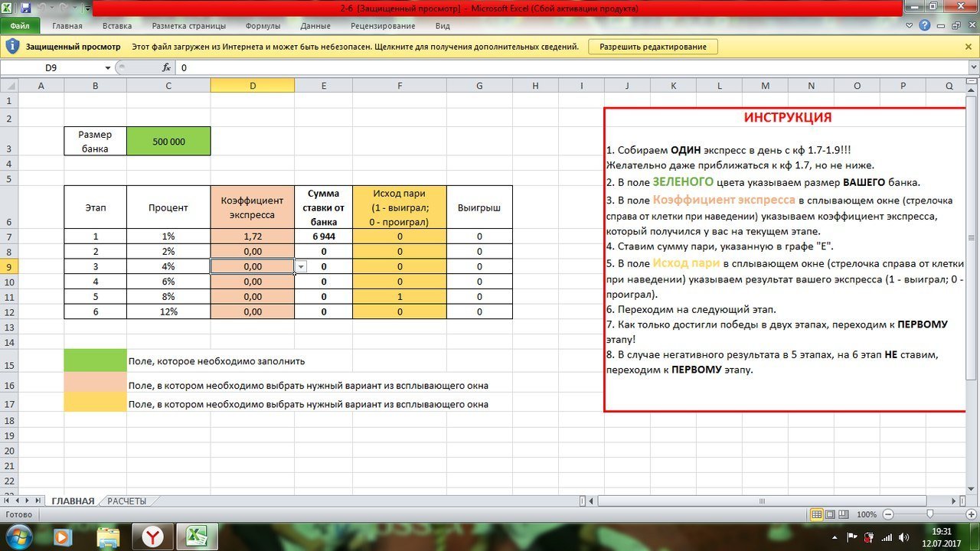Click the insert function fx icon
Viewport: 980px width, 551px height.
(166, 67)
